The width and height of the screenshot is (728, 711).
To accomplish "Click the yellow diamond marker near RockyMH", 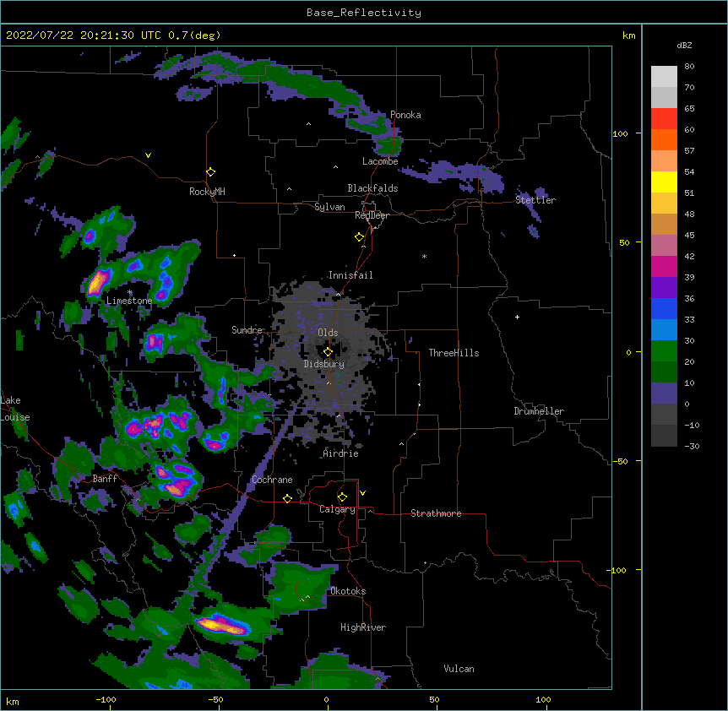I will [210, 172].
